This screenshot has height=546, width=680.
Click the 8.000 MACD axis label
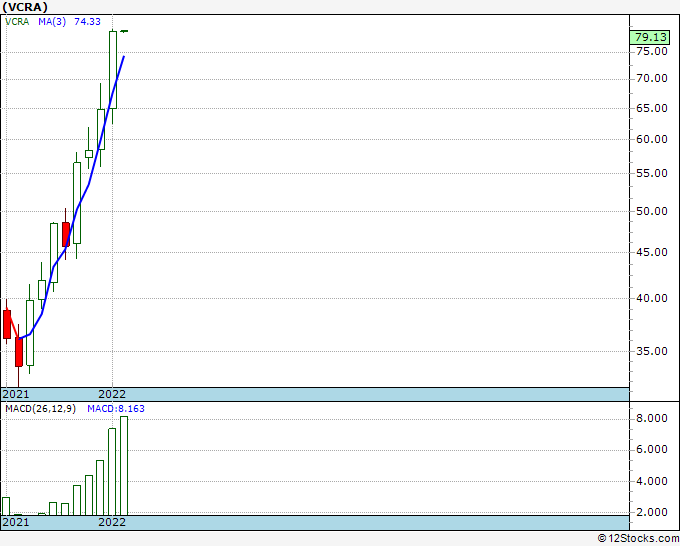652,418
